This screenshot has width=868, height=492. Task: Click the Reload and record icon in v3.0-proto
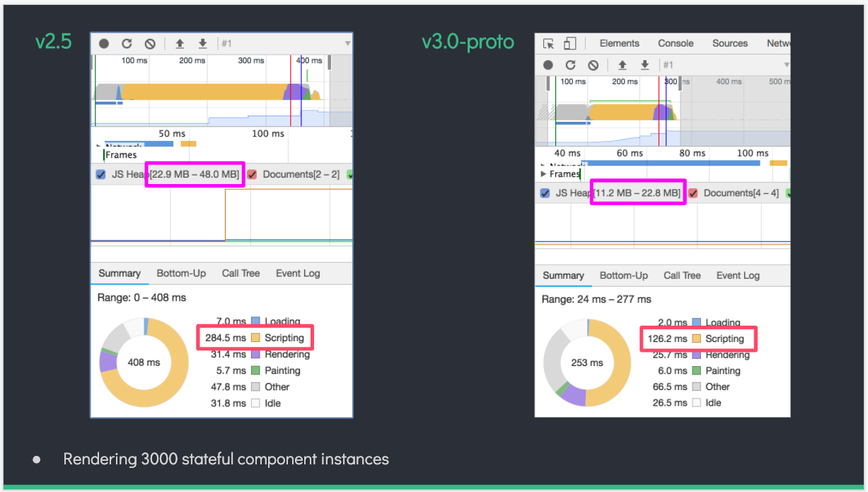[x=571, y=65]
